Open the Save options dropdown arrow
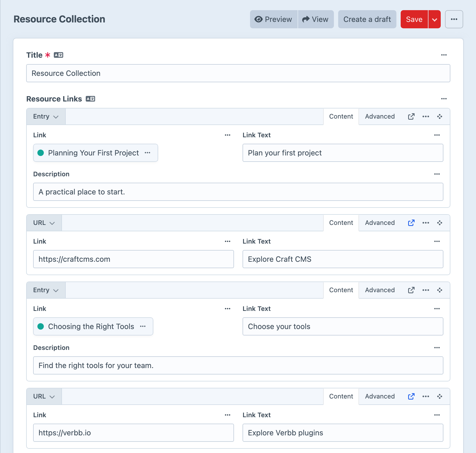 pyautogui.click(x=435, y=19)
